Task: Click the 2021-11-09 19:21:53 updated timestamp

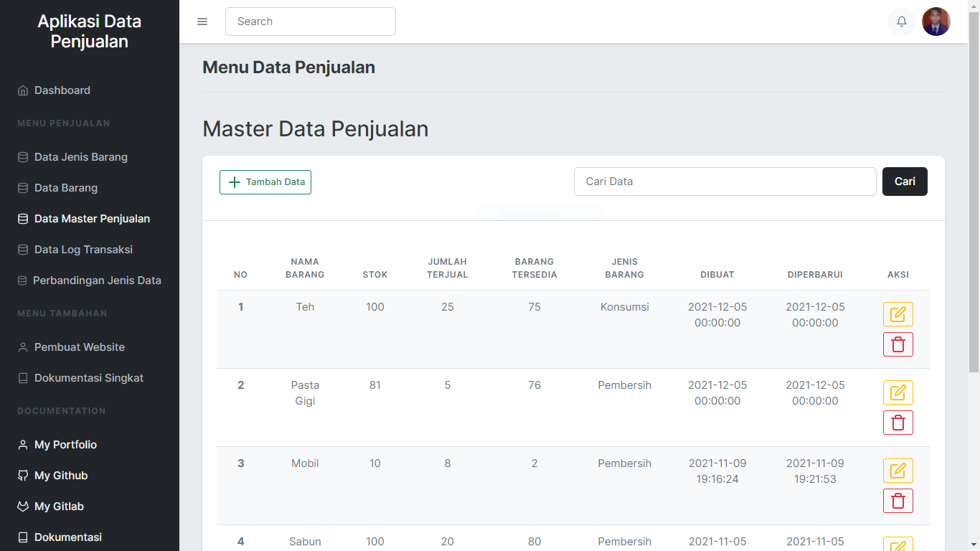Action: pyautogui.click(x=815, y=471)
